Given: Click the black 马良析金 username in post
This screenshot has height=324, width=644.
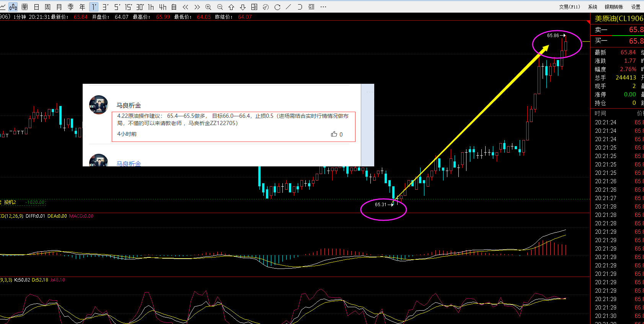Looking at the screenshot, I should coord(129,106).
